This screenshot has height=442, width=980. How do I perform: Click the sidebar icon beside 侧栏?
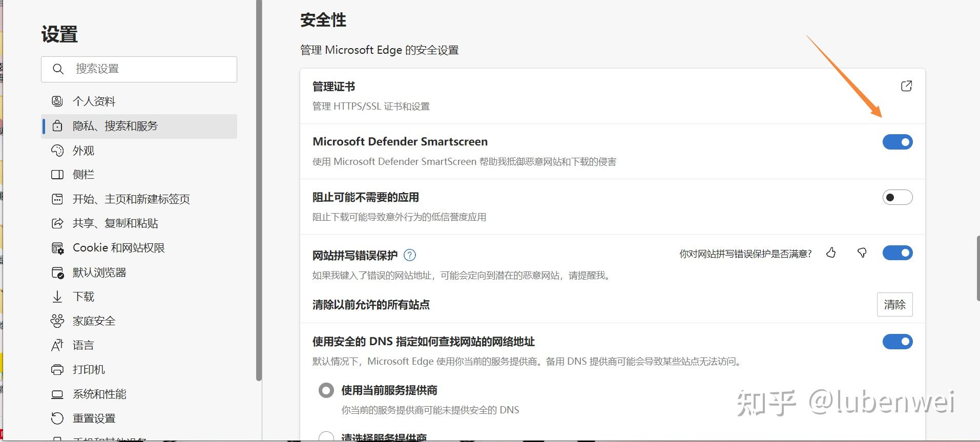click(x=57, y=175)
